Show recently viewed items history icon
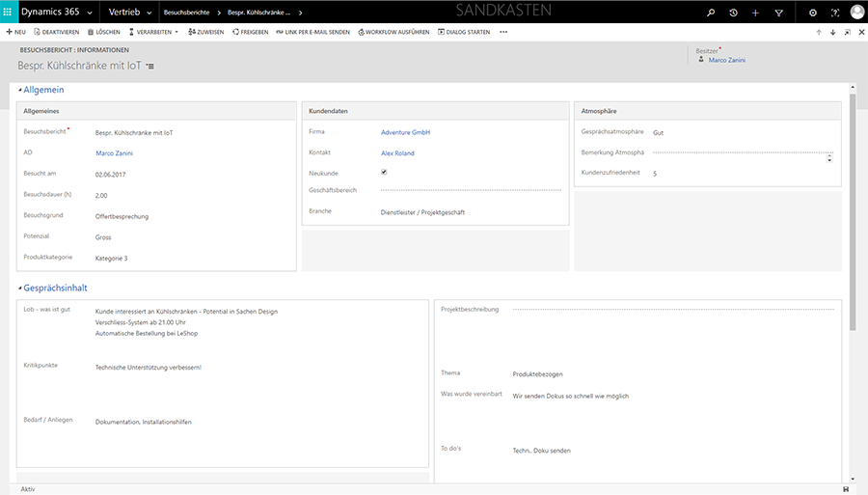The image size is (868, 495). (x=733, y=13)
